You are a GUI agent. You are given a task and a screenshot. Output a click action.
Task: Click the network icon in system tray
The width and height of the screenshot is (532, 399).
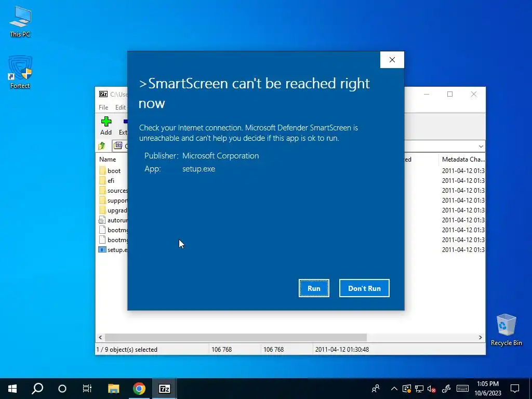419,389
